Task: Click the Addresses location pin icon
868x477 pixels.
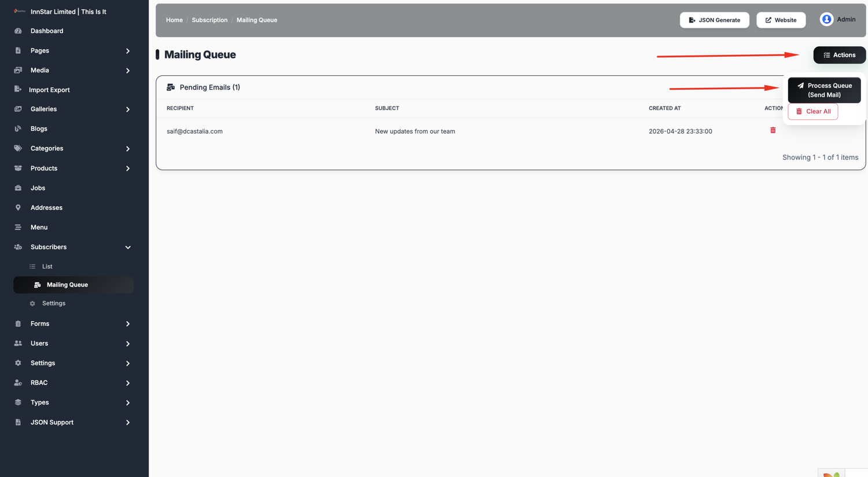Action: pyautogui.click(x=18, y=207)
